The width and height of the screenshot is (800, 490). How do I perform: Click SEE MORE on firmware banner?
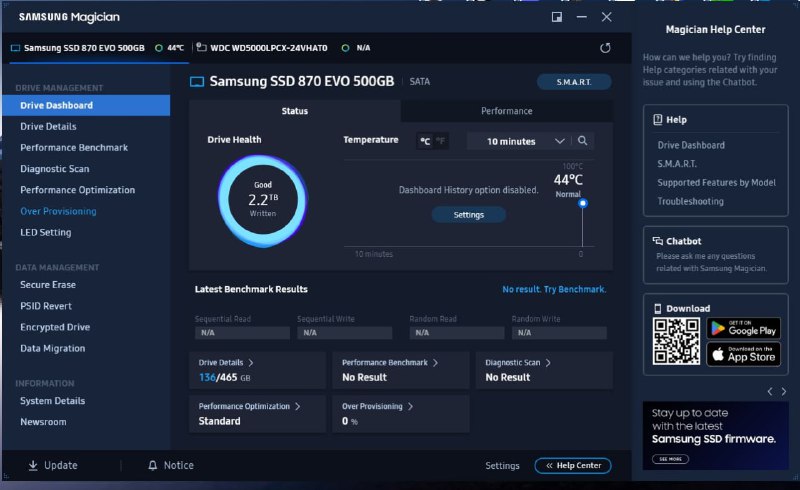point(670,459)
